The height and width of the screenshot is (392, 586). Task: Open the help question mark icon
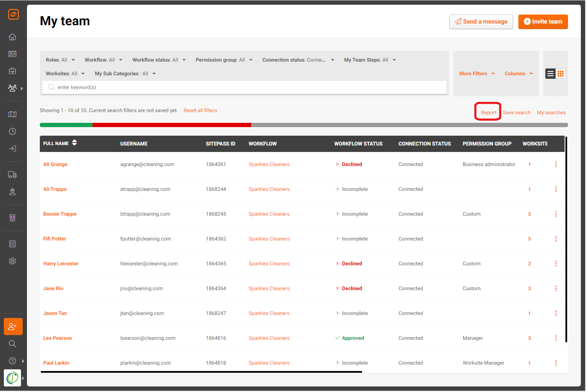[12, 361]
